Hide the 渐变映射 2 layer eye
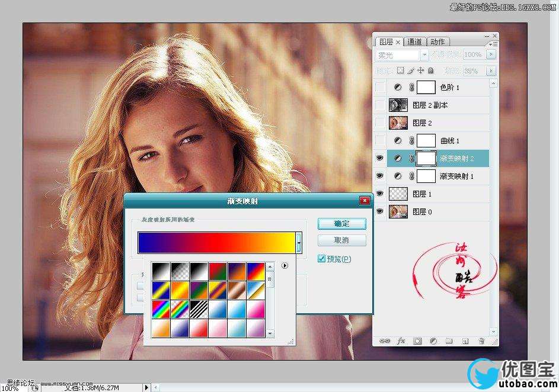 click(x=380, y=158)
